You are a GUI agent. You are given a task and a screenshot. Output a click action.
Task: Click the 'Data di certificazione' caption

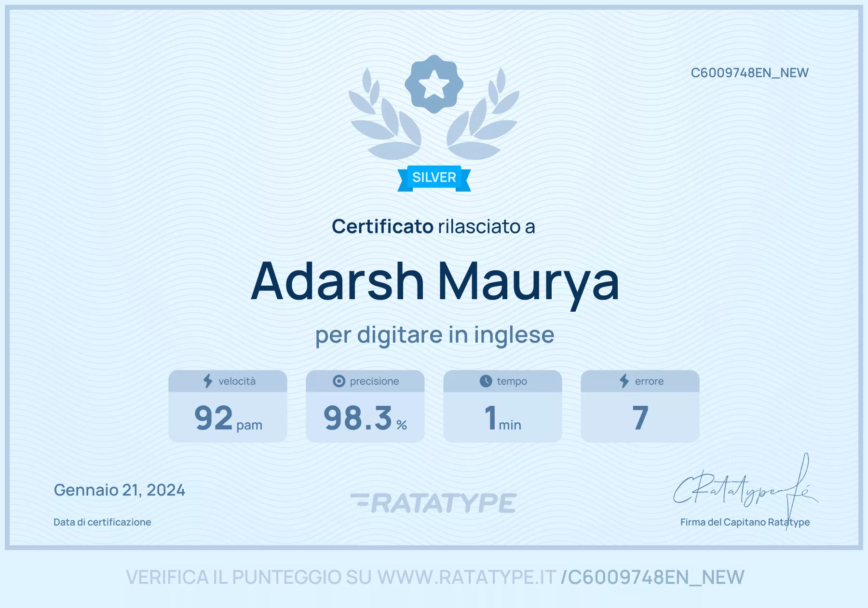pos(102,522)
